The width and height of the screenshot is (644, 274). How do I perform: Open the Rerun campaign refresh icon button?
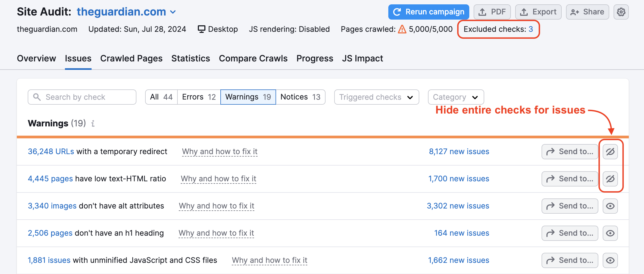coord(398,12)
